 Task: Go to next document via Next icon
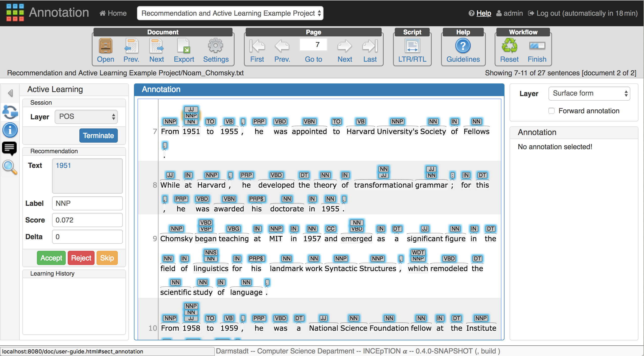(x=156, y=46)
